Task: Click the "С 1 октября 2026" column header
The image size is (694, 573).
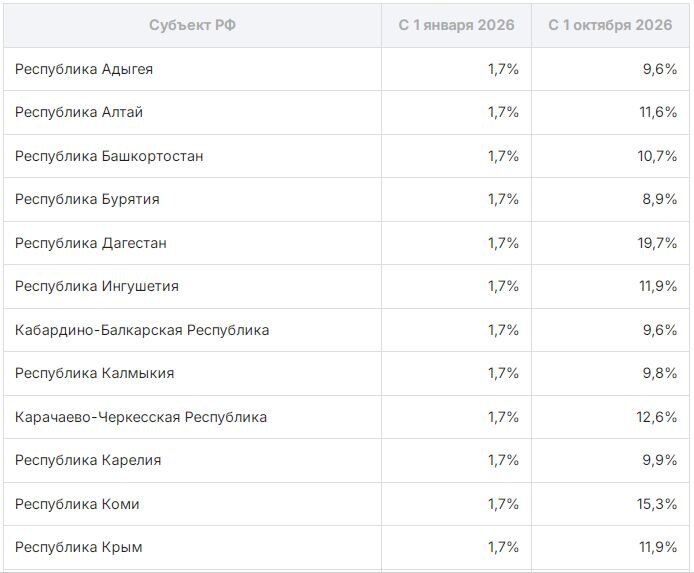Action: (610, 25)
